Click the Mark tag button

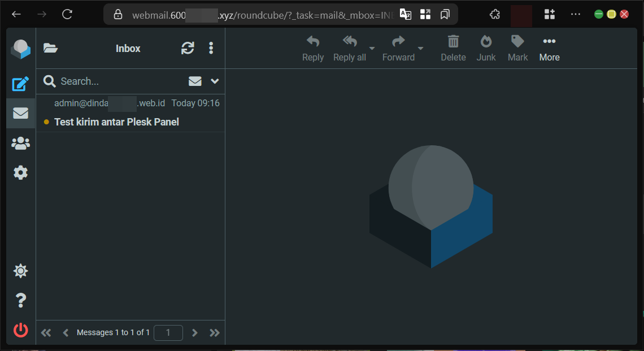(x=517, y=49)
